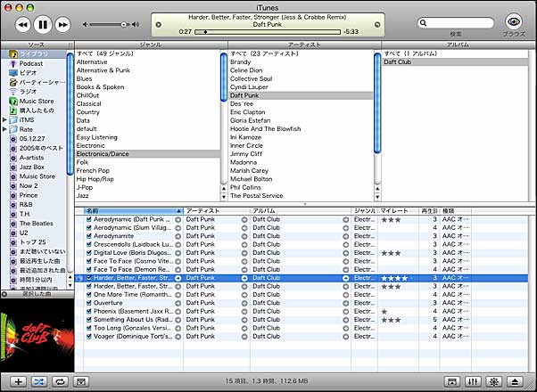This screenshot has width=537, height=392.
Task: Open the artwork panel's selected song header
Action: 36,293
